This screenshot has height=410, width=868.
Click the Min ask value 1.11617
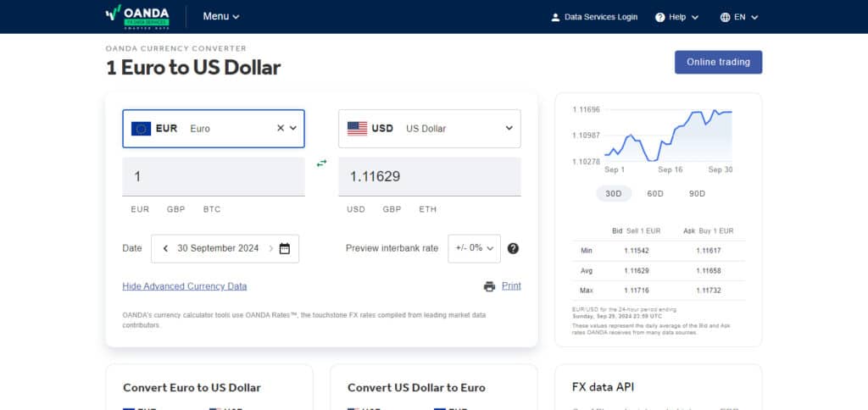709,251
